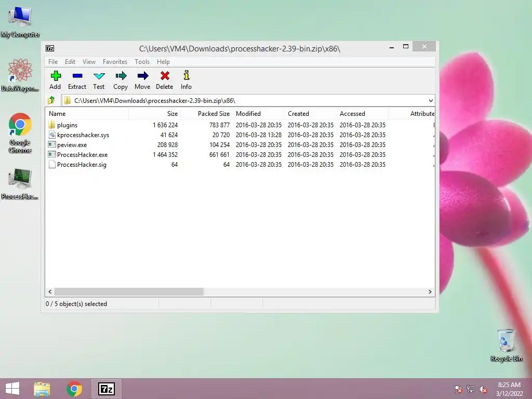Select peview.exe file name
Viewport: 532px width, 399px height.
pos(72,145)
